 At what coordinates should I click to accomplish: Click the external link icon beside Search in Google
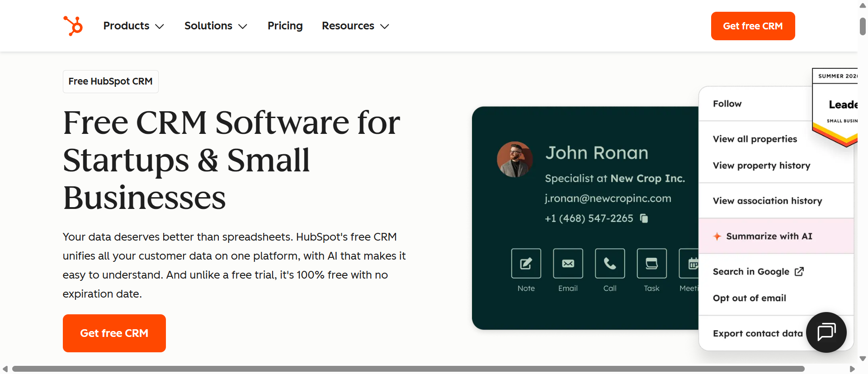coord(799,271)
